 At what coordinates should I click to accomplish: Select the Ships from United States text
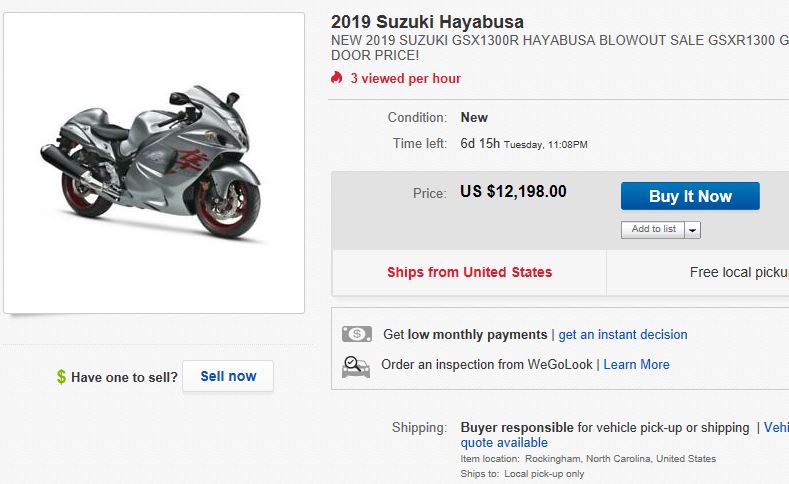pos(469,272)
